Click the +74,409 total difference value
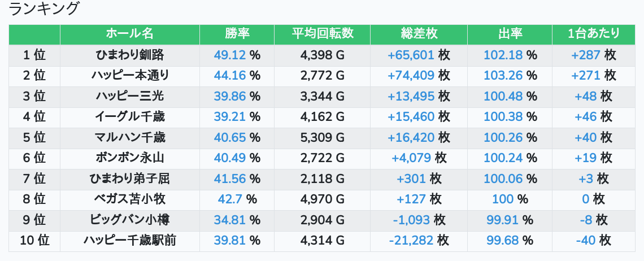644x261 pixels. tap(411, 76)
